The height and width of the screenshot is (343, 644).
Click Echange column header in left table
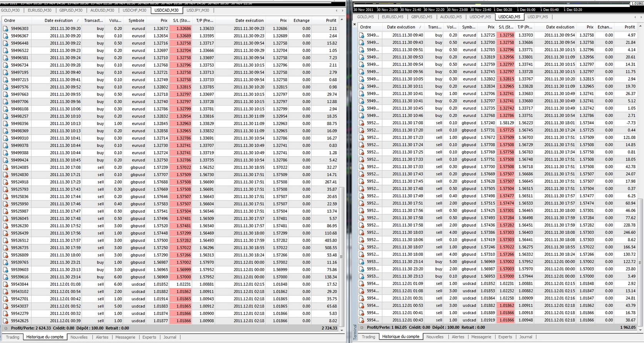click(x=301, y=20)
